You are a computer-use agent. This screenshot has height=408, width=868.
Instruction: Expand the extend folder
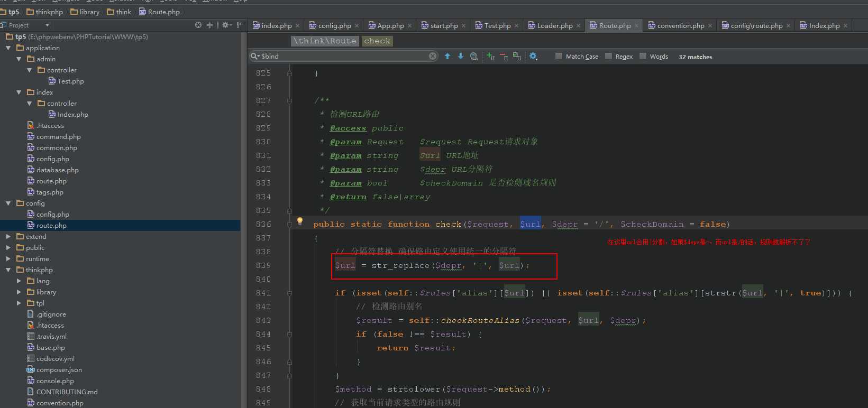coord(8,236)
